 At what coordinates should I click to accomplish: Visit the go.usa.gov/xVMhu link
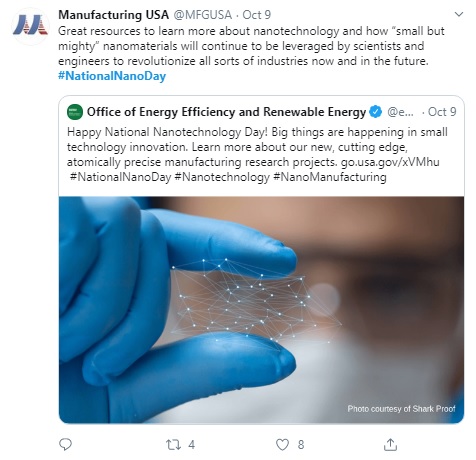pos(390,162)
